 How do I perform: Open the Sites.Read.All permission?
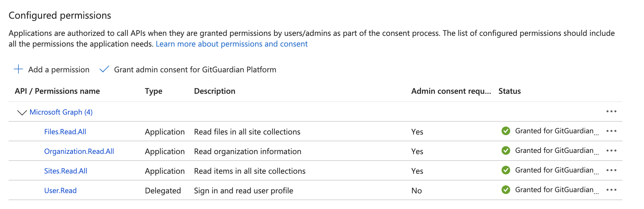[66, 171]
